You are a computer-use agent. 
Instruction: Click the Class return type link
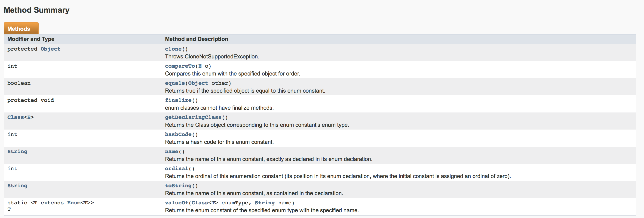pyautogui.click(x=15, y=117)
